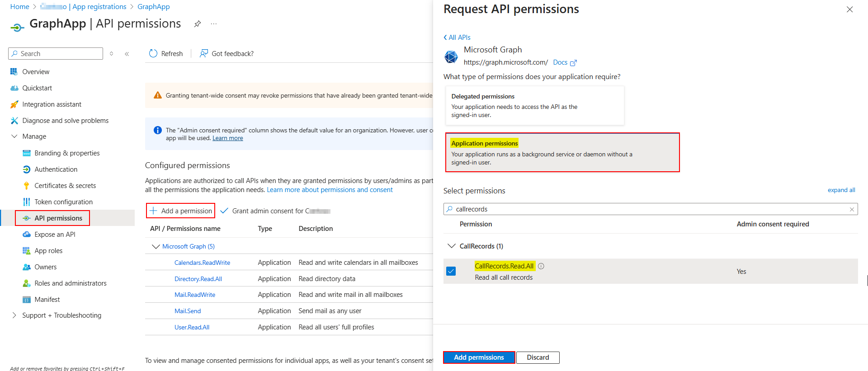Go back to All APIs
Screen dimensions: 868x371
(x=457, y=38)
